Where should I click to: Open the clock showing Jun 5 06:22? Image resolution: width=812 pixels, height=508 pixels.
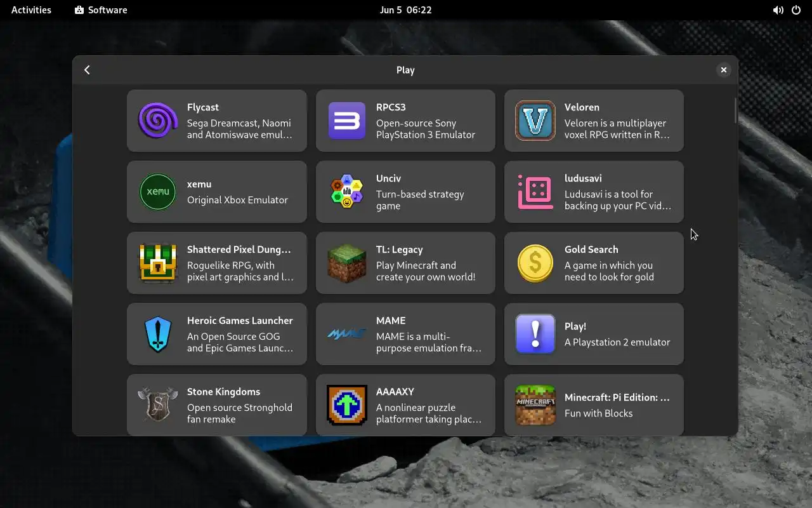405,10
